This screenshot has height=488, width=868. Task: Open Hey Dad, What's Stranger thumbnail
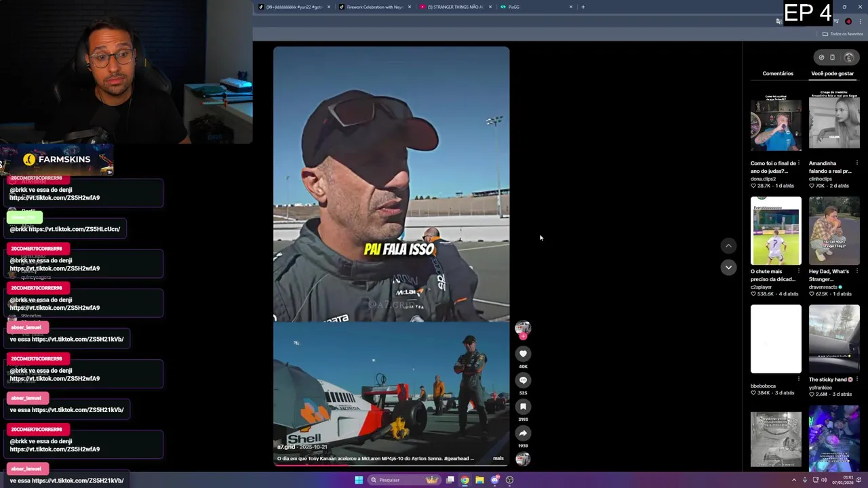[834, 231]
